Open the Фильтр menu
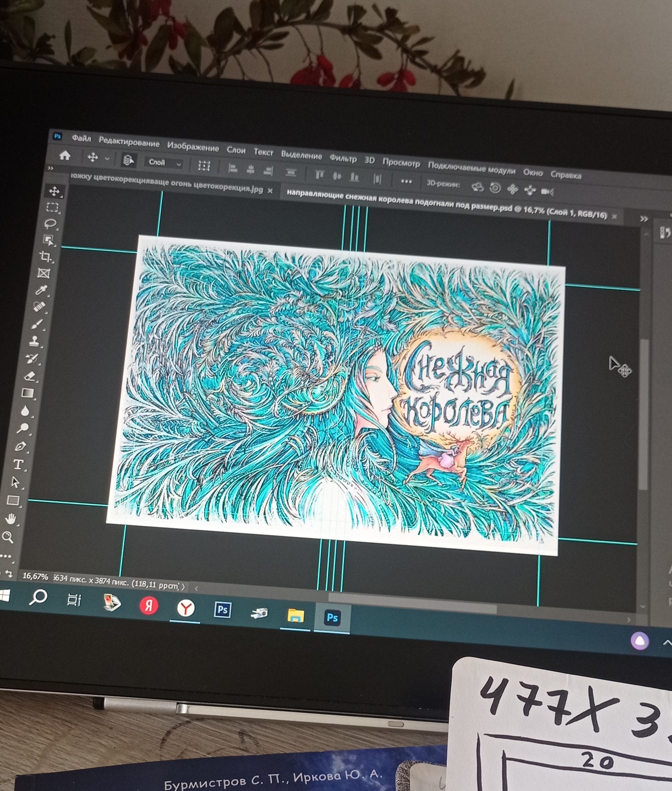The width and height of the screenshot is (672, 791). [343, 158]
